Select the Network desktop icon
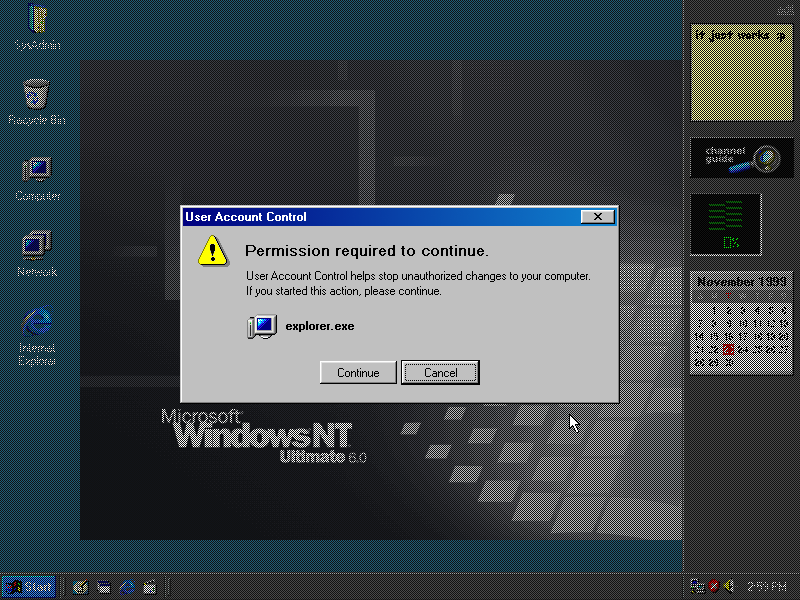800x600 pixels. coord(37,254)
